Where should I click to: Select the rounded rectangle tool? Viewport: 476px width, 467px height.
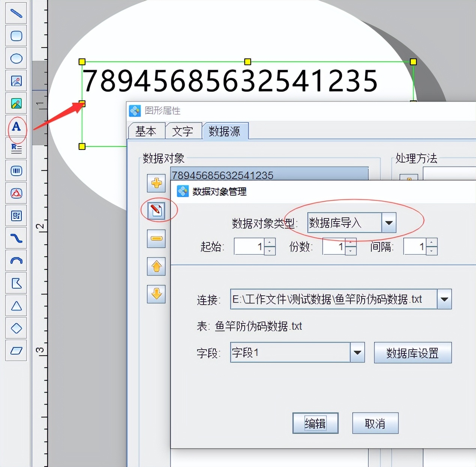[x=16, y=36]
